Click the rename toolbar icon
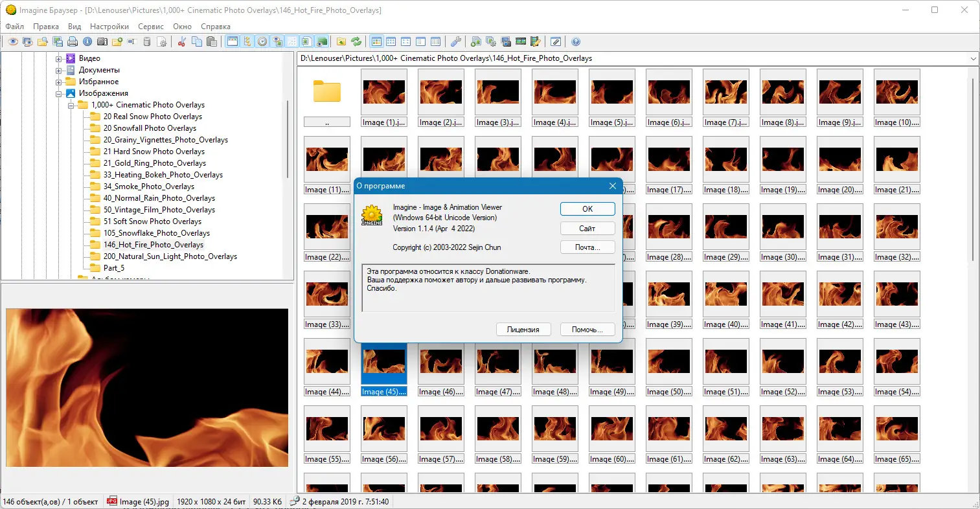Image resolution: width=980 pixels, height=509 pixels. pyautogui.click(x=132, y=41)
